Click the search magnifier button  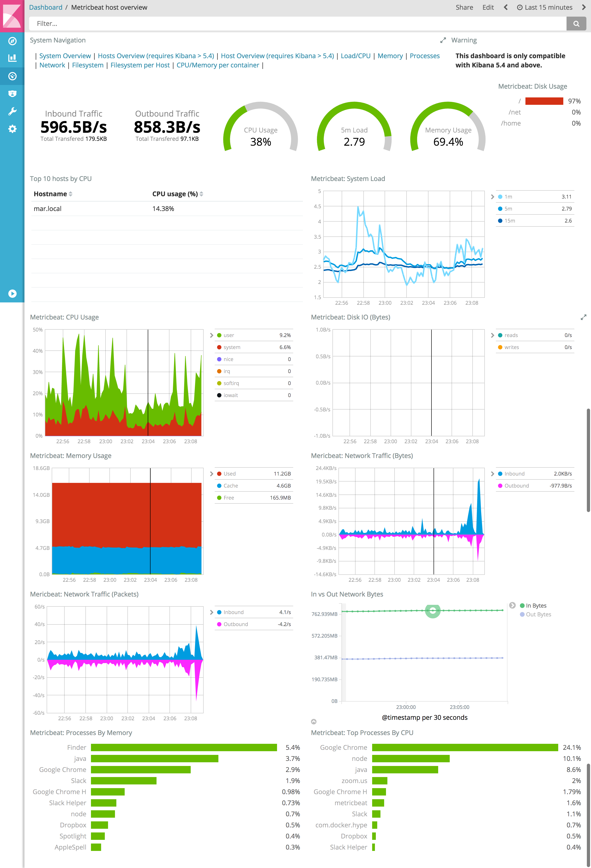click(576, 24)
